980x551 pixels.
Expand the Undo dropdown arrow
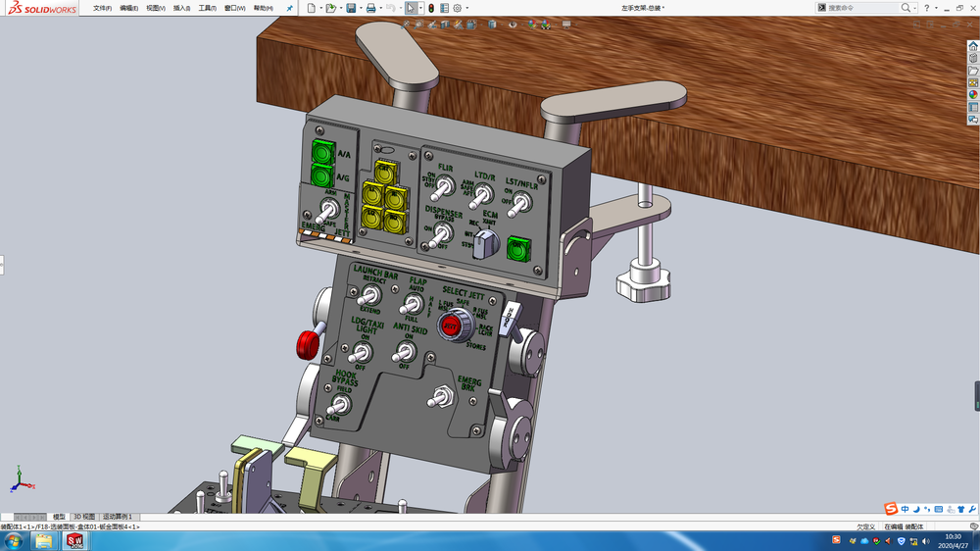click(400, 8)
